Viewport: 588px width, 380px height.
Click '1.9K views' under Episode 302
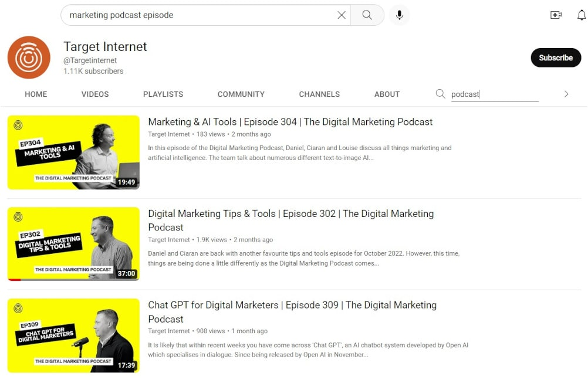212,239
